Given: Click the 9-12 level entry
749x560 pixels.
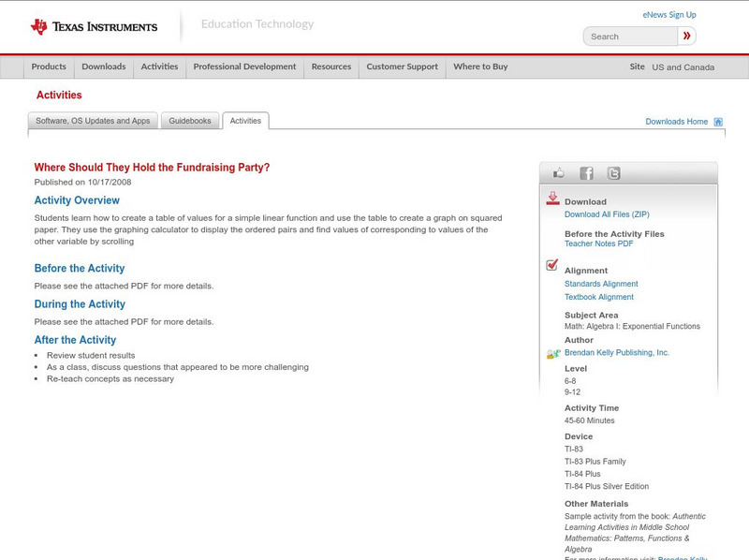Looking at the screenshot, I should tap(572, 392).
